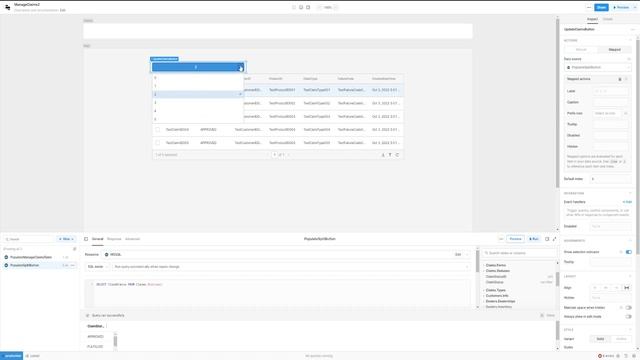Expand Dealers.Dealerships schema entry
The image size is (640, 360).
500,301
